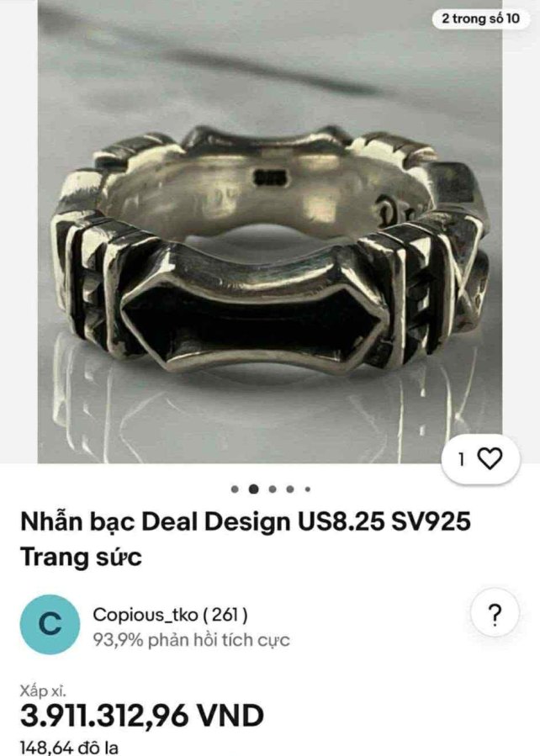Open the question mark help button

pos(495,614)
